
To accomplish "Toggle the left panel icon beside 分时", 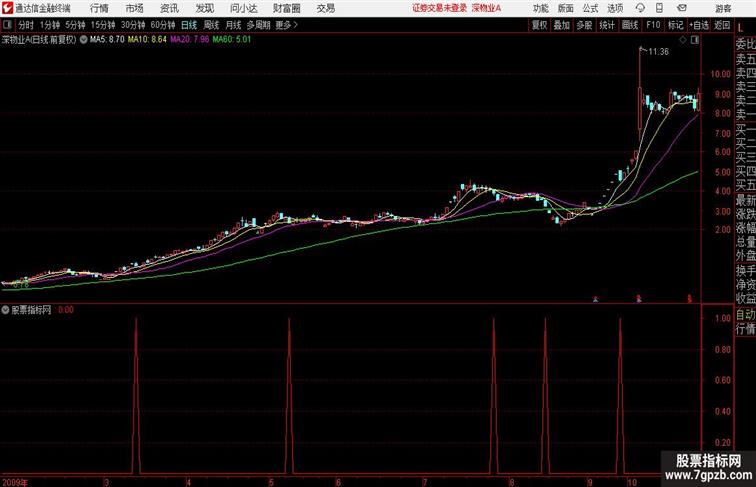I will pos(7,25).
